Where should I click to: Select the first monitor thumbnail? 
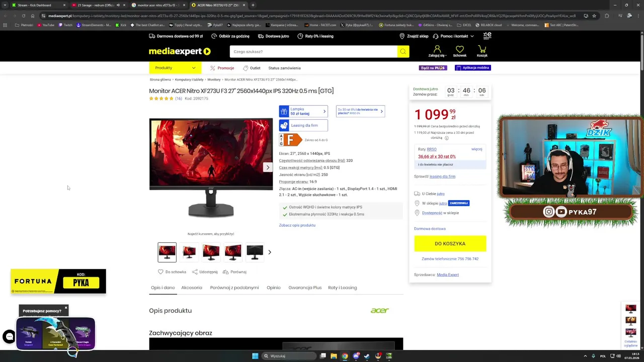coord(167,252)
